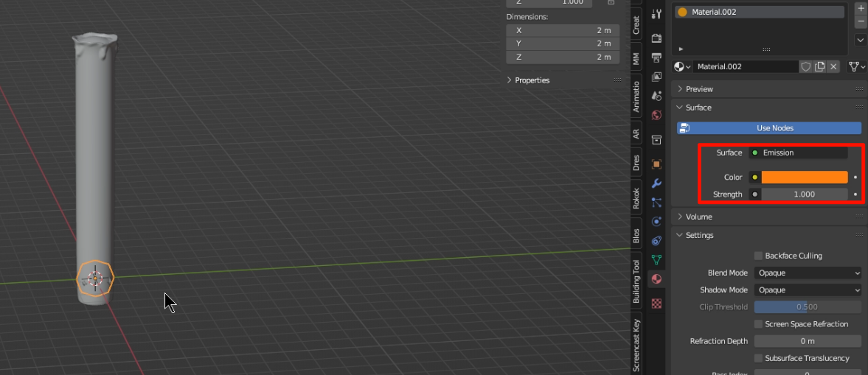Viewport: 868px width, 375px height.
Task: Open the Object properties tab
Action: pyautogui.click(x=656, y=164)
